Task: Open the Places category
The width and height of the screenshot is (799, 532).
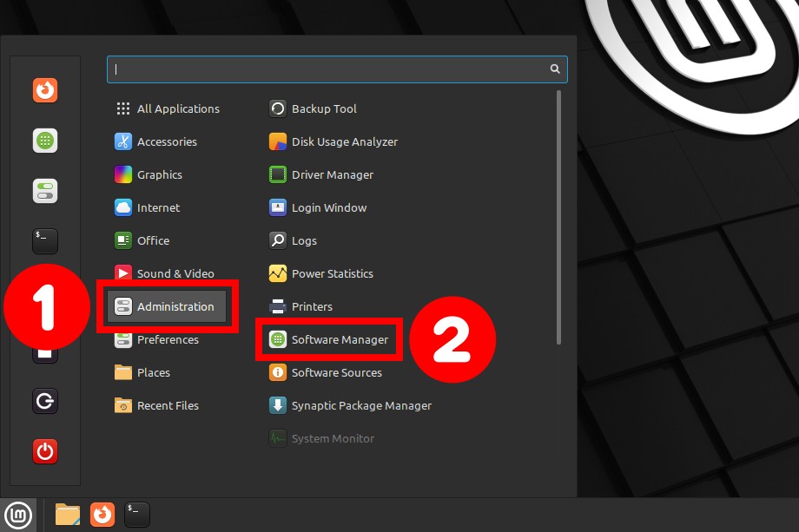Action: [168, 372]
